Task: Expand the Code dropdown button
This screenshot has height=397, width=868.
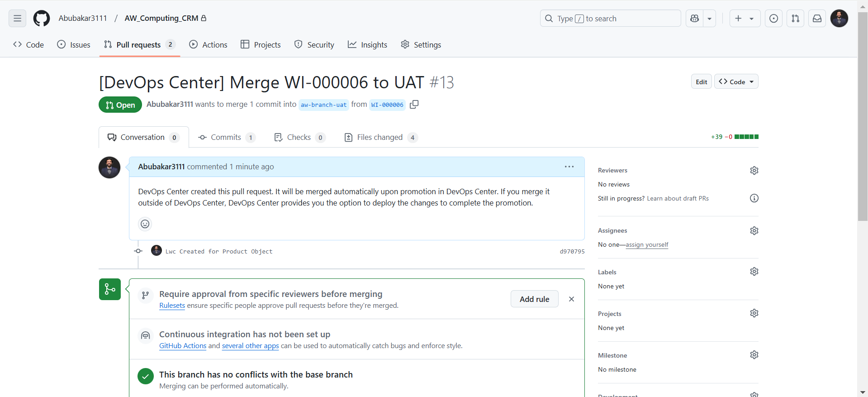Action: [736, 81]
